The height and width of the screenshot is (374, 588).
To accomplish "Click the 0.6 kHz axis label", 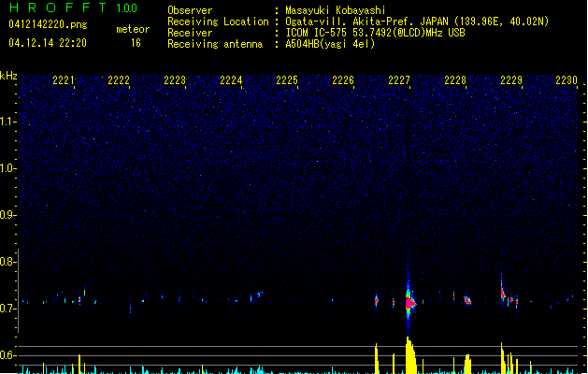I will click(7, 355).
